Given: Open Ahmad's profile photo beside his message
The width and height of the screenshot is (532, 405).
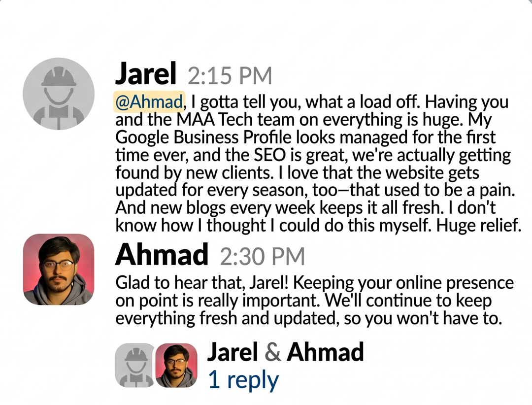Looking at the screenshot, I should coord(59,269).
